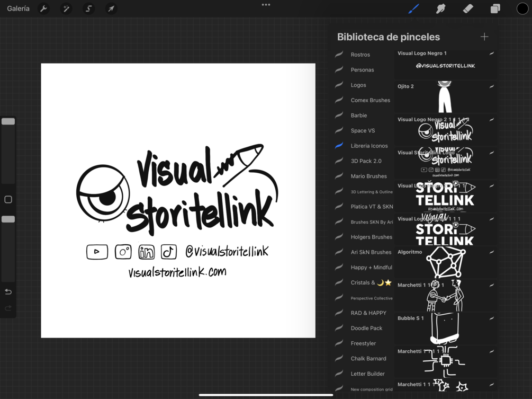Select the Brush tool in the toolbar

[x=413, y=8]
